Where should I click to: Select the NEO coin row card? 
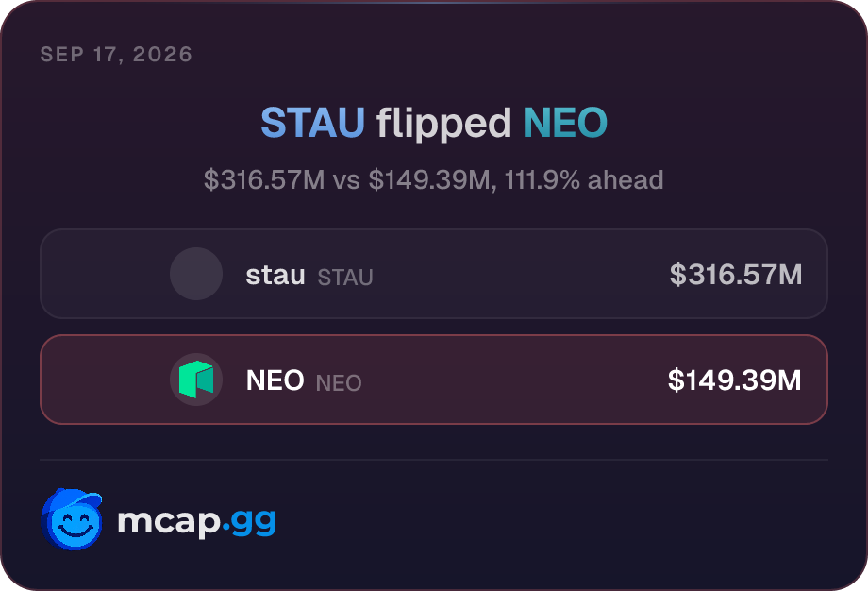coord(434,380)
